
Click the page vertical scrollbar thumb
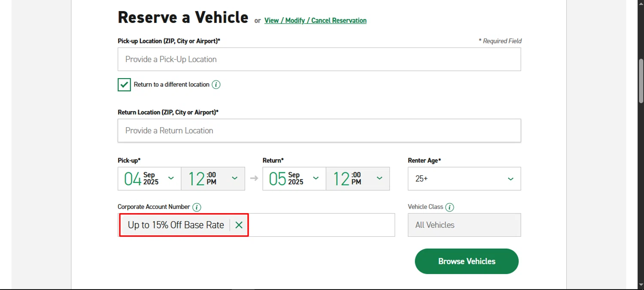tap(641, 82)
